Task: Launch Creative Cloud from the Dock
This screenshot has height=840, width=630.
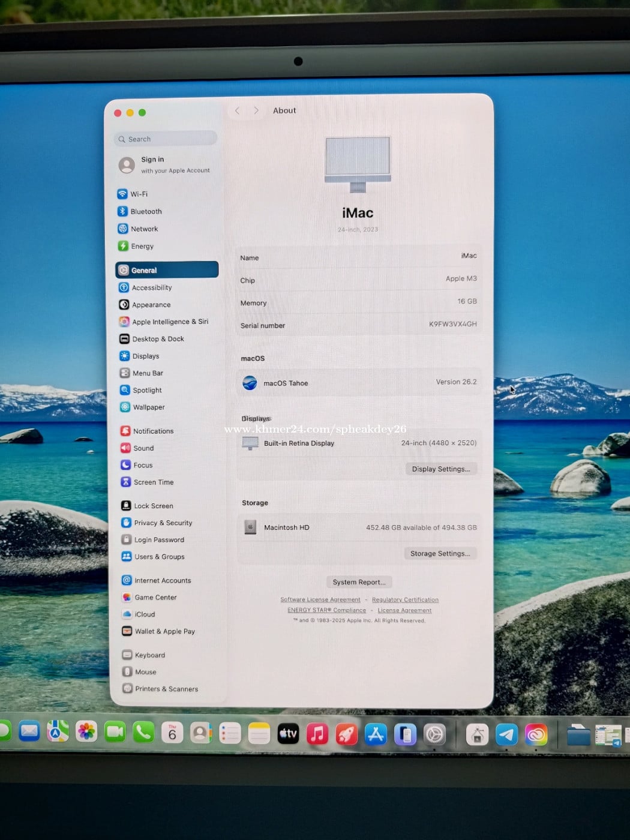Action: pyautogui.click(x=536, y=735)
